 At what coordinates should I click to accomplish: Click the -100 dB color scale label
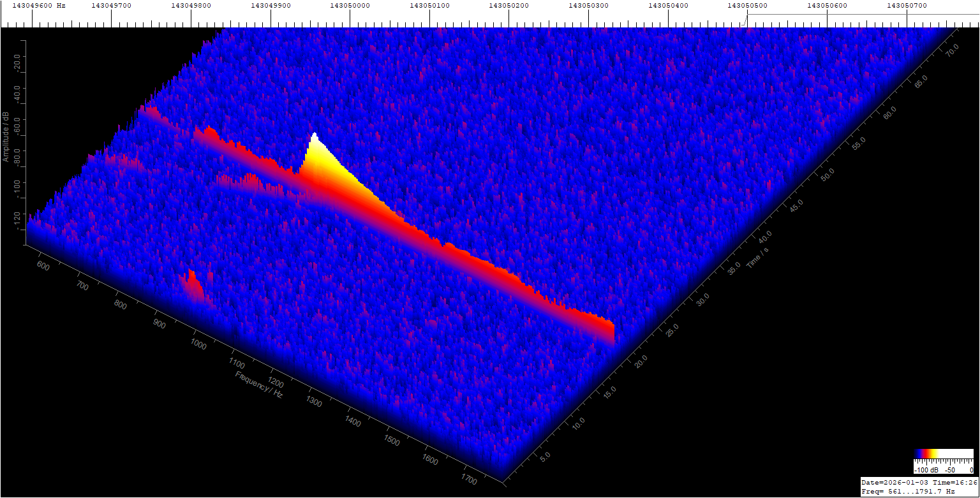pos(927,470)
